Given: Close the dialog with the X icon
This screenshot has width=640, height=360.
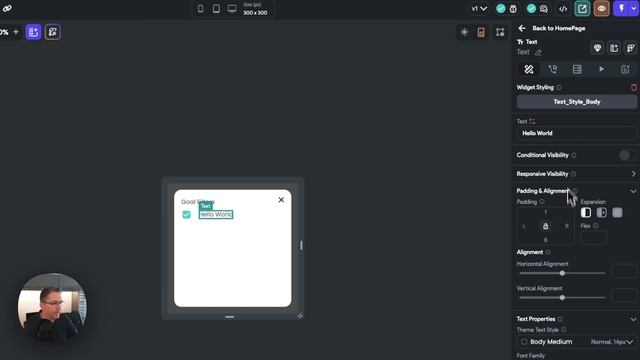Looking at the screenshot, I should click(281, 200).
